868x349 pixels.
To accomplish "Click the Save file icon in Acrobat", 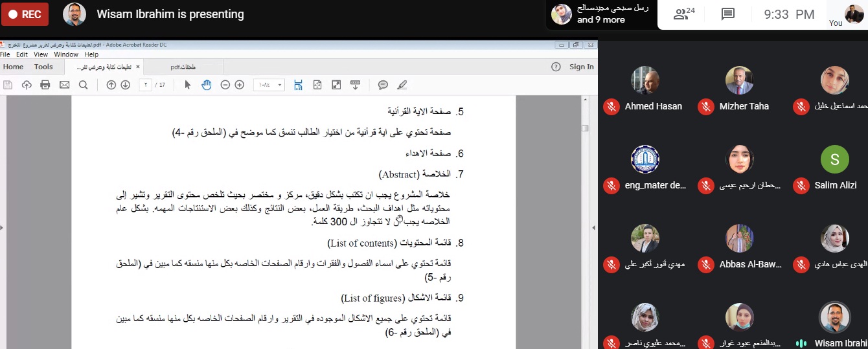I will click(8, 85).
